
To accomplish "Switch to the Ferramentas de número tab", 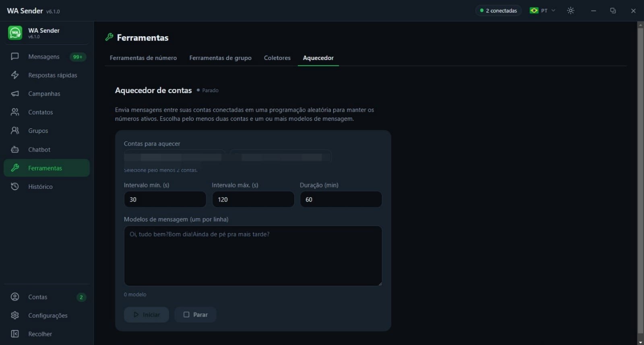I will click(143, 58).
